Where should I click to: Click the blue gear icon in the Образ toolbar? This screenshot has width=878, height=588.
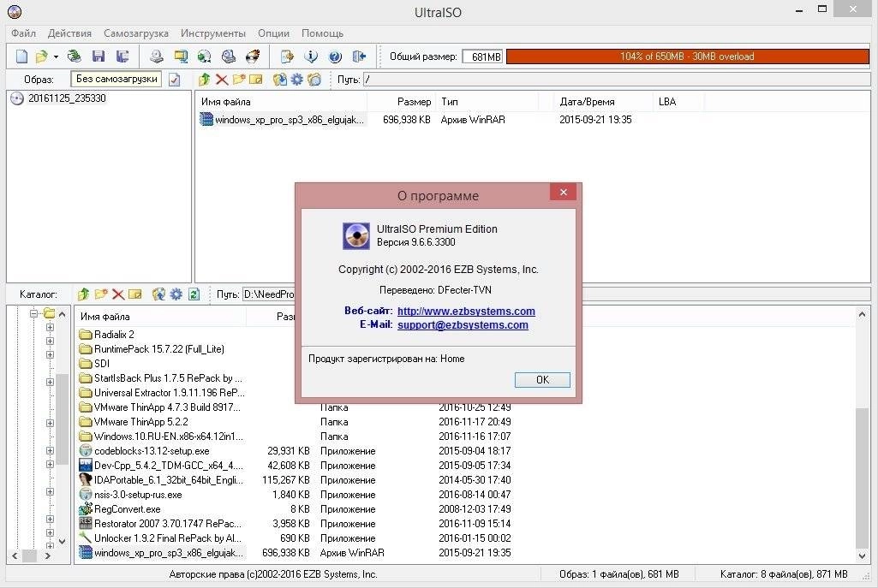pos(296,80)
